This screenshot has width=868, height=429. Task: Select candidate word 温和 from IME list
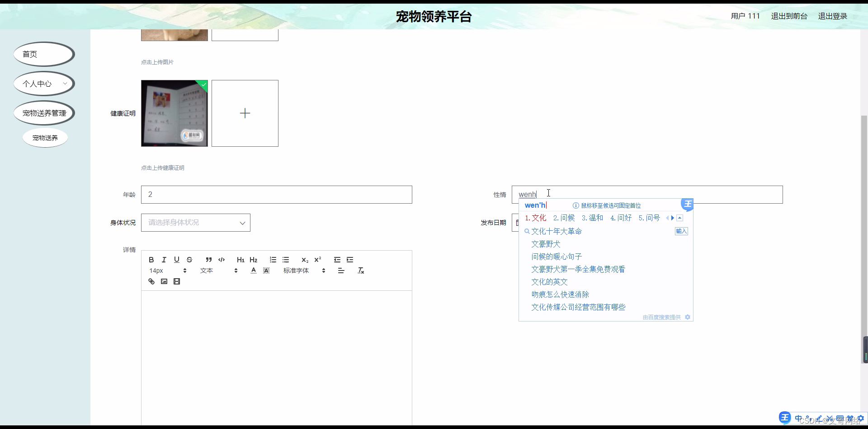[593, 218]
